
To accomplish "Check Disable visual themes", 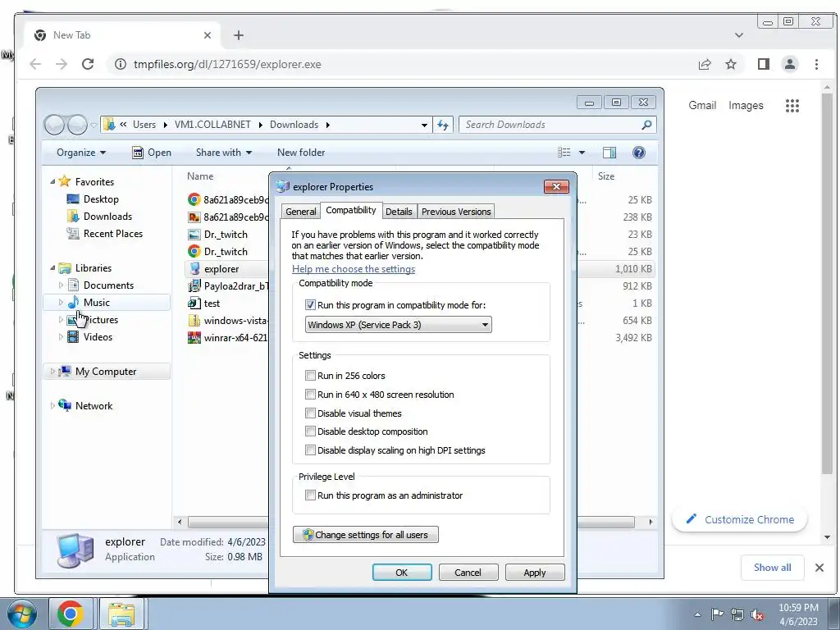I will 310,413.
